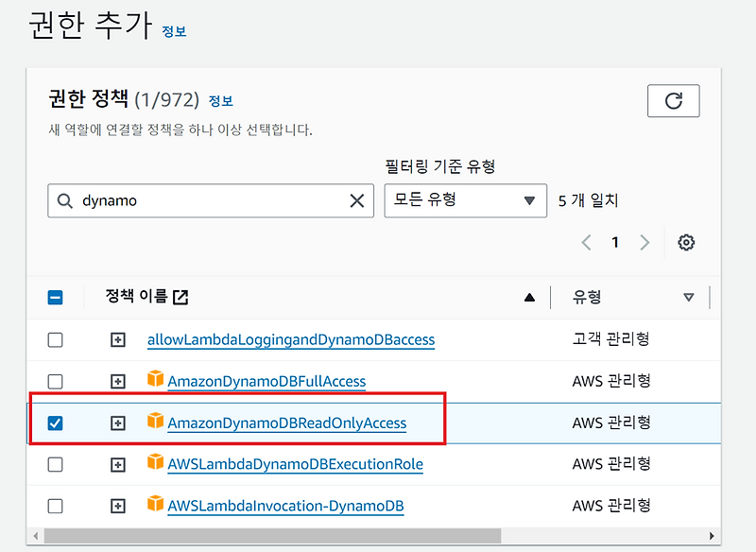Expand AWSLambdaDynamoDBExecutionRole policy details
Viewport: 756px width, 552px height.
(x=117, y=464)
